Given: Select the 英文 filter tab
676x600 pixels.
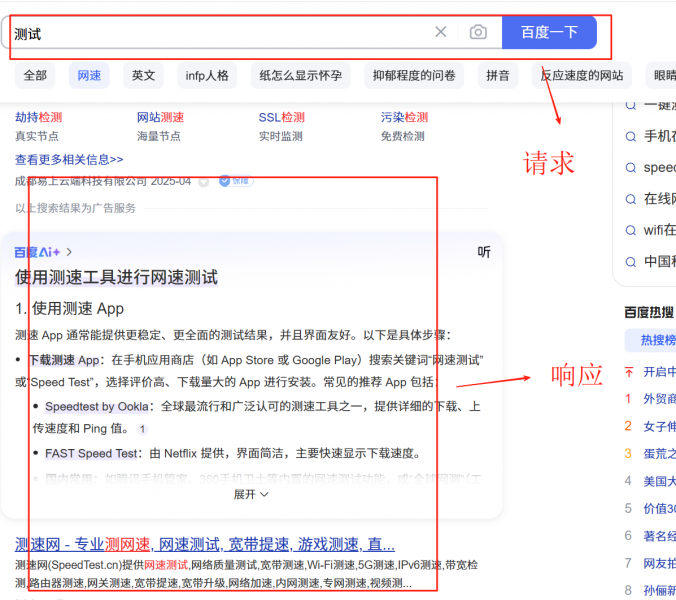Looking at the screenshot, I should [143, 75].
